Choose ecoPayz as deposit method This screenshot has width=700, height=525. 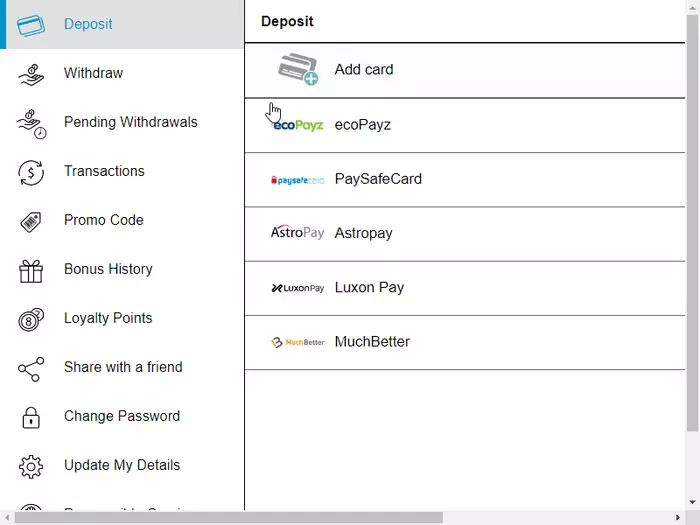[465, 125]
